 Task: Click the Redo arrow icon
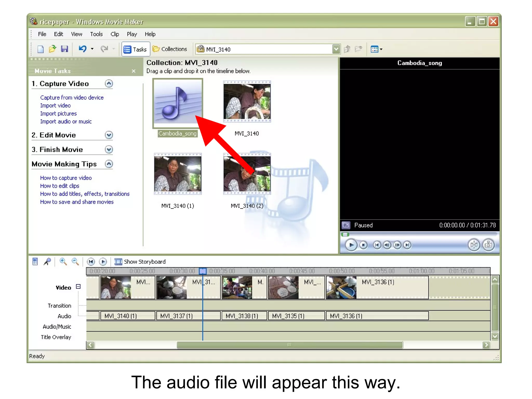pyautogui.click(x=104, y=49)
